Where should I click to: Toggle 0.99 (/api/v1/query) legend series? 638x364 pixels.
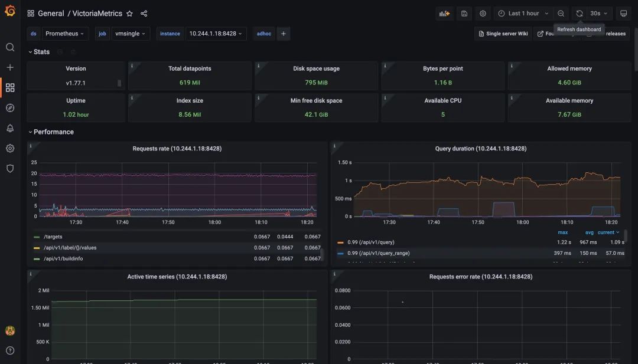coord(370,242)
